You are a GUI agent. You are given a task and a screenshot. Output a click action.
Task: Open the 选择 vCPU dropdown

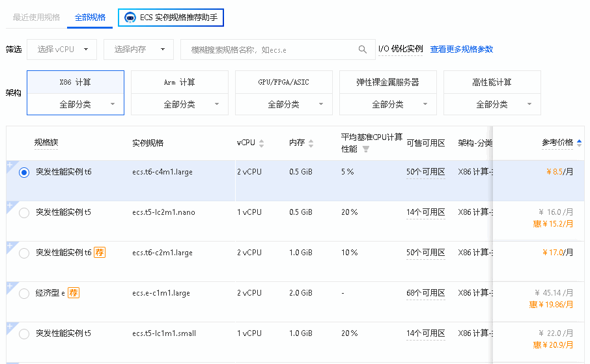(62, 49)
